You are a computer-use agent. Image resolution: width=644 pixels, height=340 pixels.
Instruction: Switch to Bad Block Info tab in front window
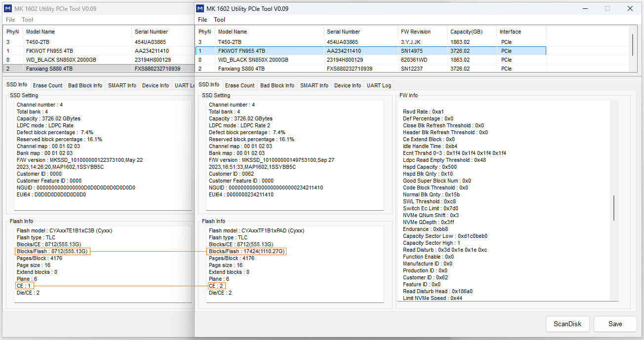(x=277, y=85)
